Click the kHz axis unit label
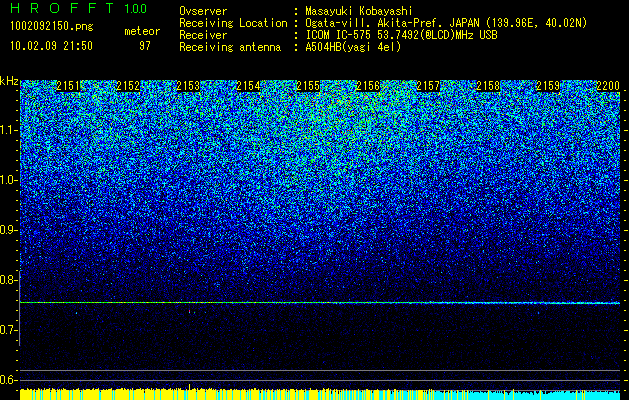Screen dimensions: 629x400 9,81
